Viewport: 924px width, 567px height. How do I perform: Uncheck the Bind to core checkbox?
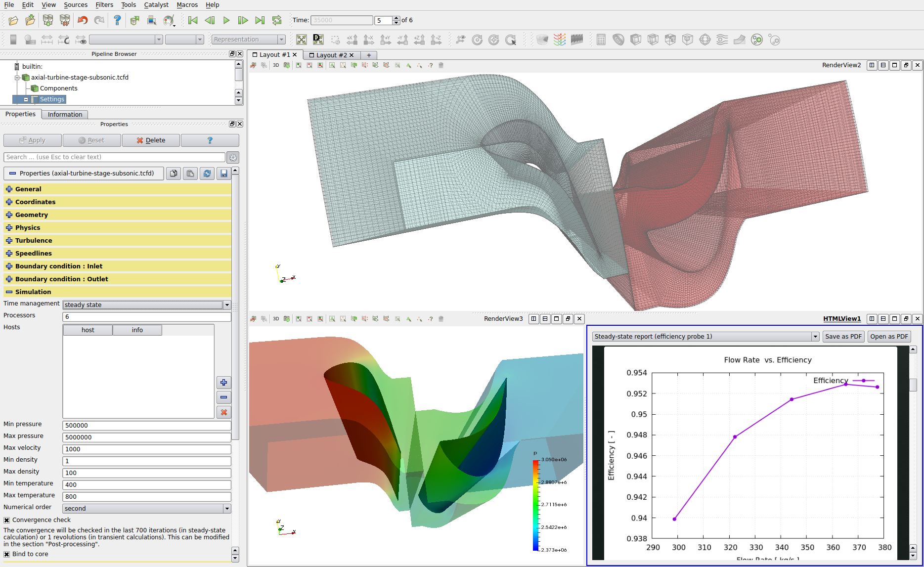pos(7,554)
